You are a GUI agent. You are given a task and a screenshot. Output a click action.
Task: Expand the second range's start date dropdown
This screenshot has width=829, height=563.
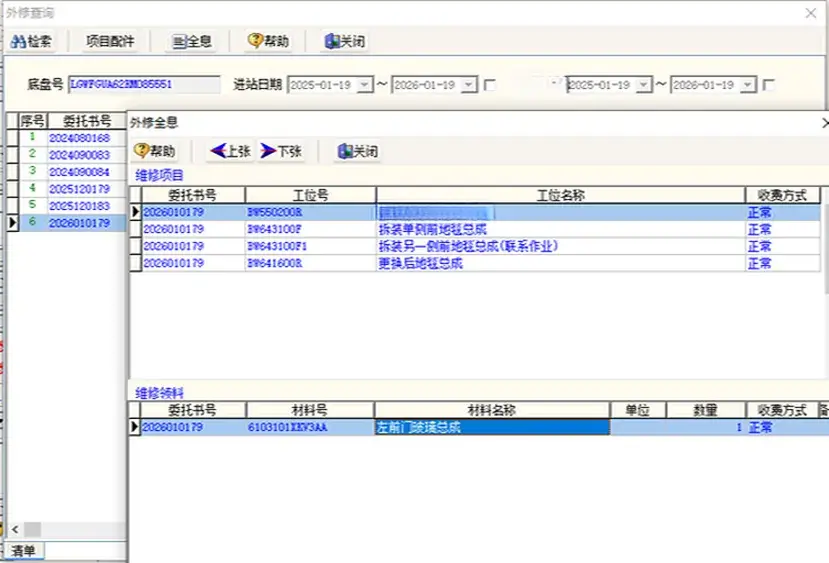tap(643, 86)
